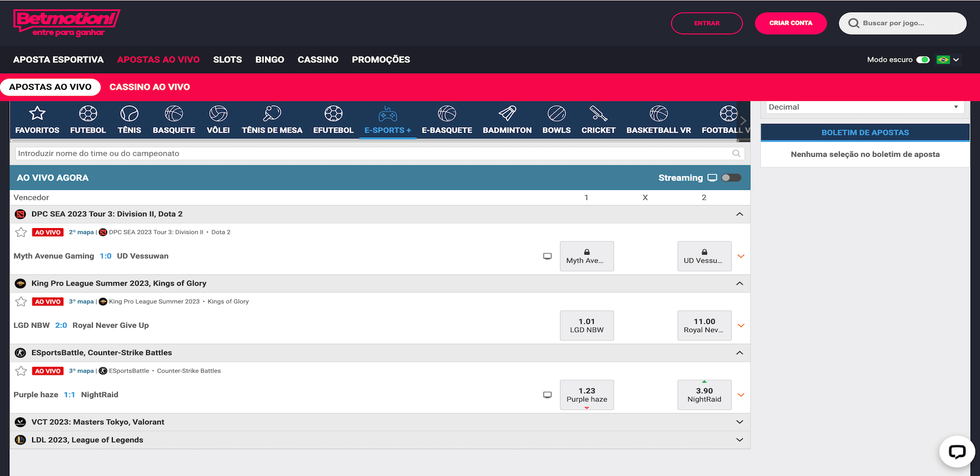Expand VCT 2023: Masters Tokyo section
Screen dimensions: 980x476
point(740,422)
